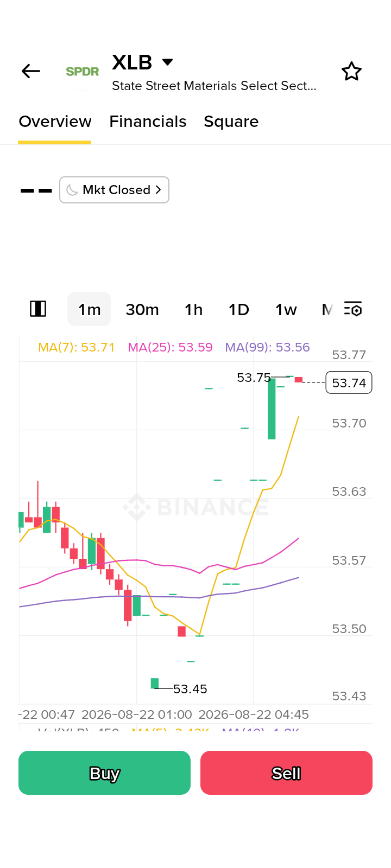Screen dimensions: 391x868
Task: Tap the 53.70 axis price label
Action: 349,423
